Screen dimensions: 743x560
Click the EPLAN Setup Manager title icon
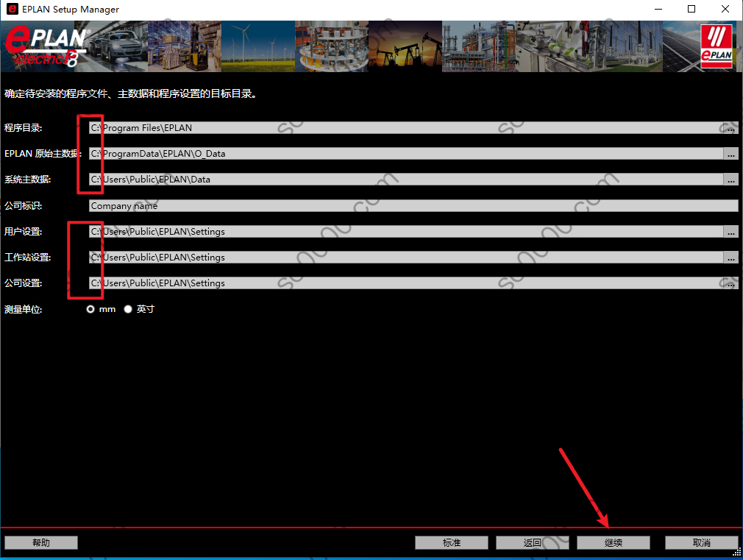pos(13,9)
